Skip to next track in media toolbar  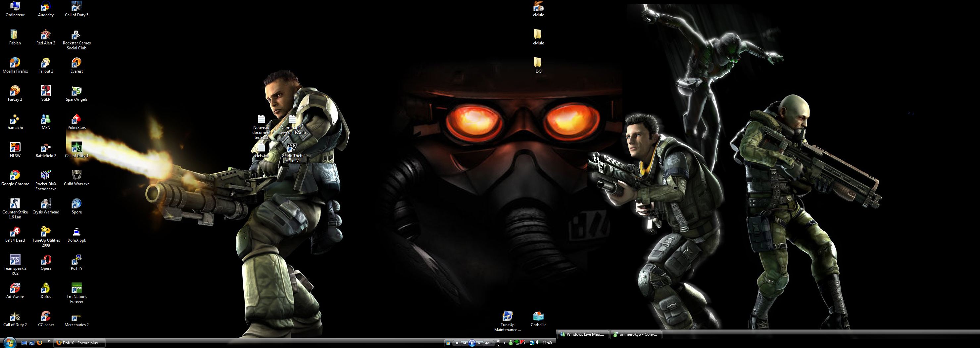(x=480, y=343)
